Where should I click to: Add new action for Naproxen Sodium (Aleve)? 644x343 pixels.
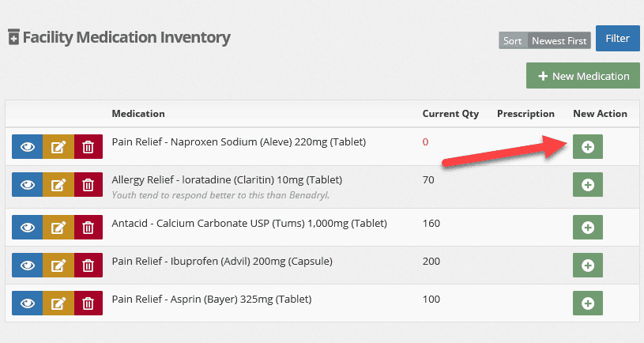pyautogui.click(x=588, y=147)
